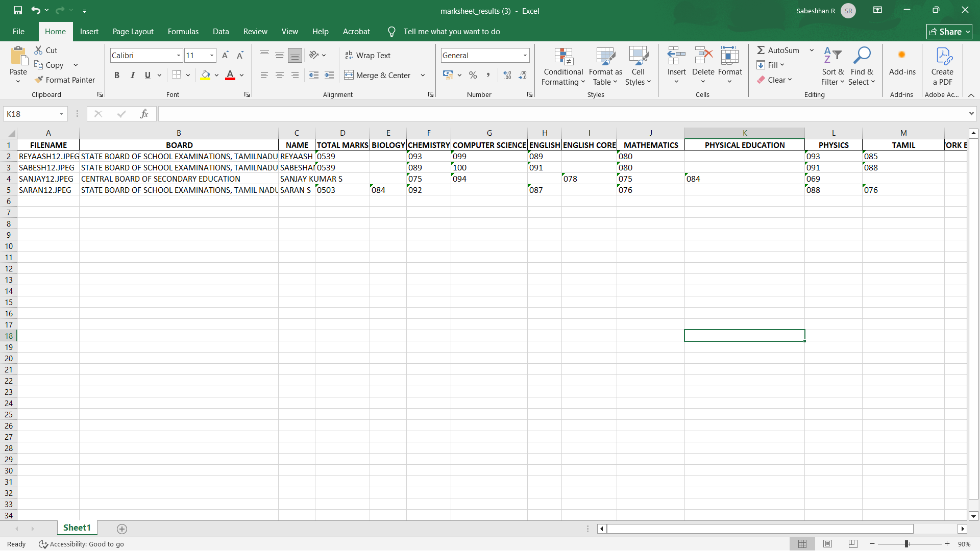Open the Page Layout tab
Viewport: 980px width, 551px height.
133,32
